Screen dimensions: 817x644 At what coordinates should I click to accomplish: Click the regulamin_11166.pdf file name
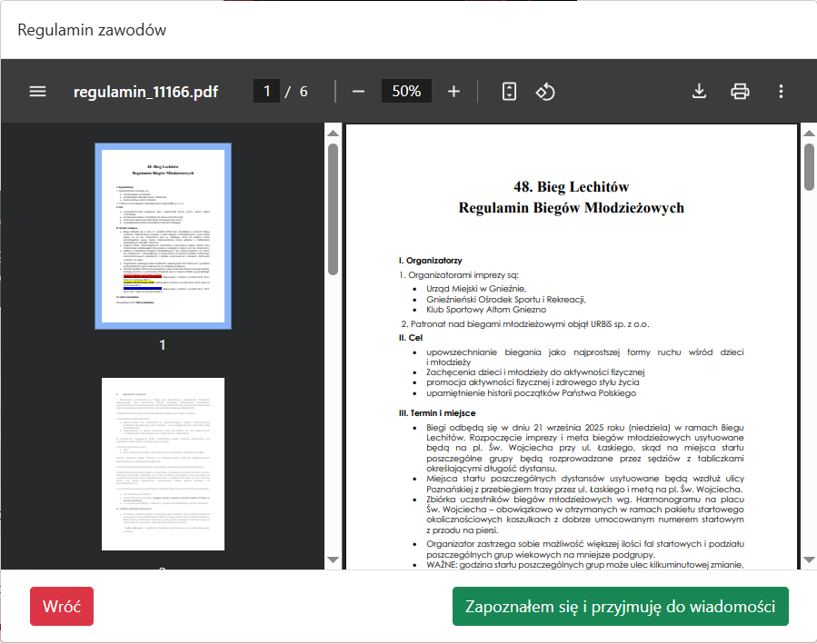click(146, 92)
